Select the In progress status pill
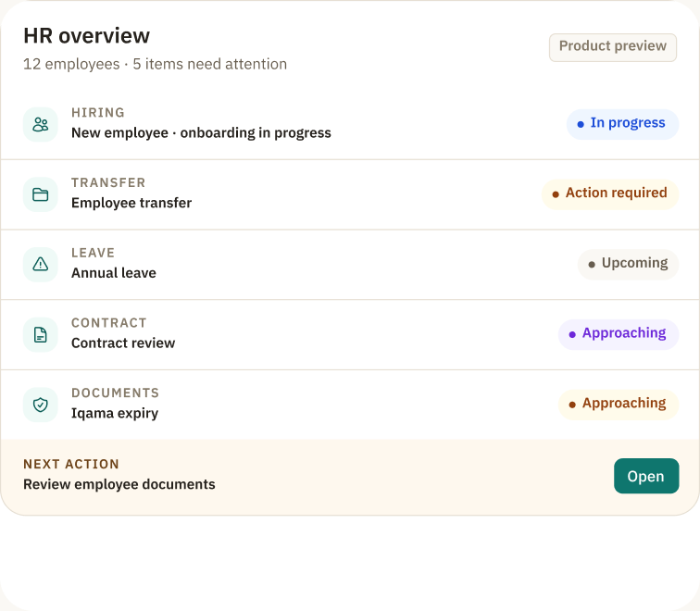Image resolution: width=700 pixels, height=611 pixels. tap(622, 124)
